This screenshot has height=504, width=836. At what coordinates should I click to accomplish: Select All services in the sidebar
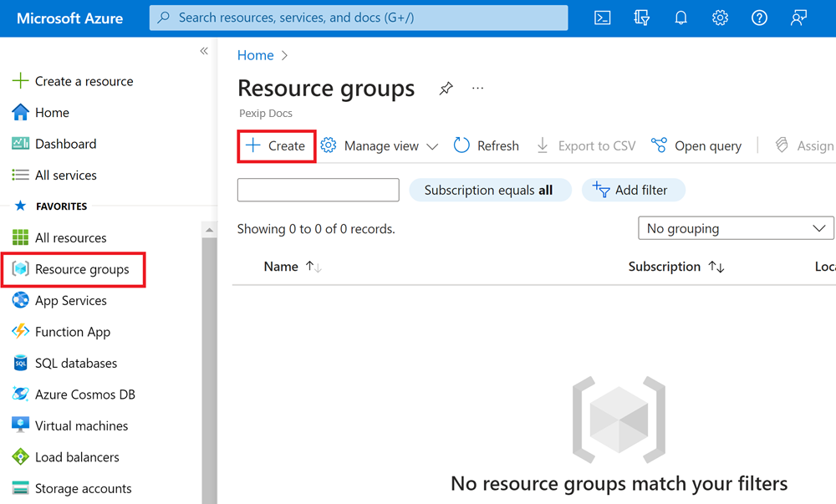64,175
